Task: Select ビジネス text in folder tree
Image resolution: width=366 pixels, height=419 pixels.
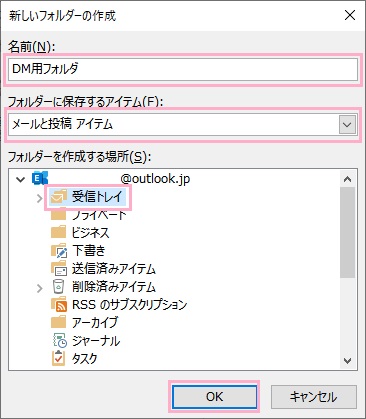Action: (x=90, y=232)
